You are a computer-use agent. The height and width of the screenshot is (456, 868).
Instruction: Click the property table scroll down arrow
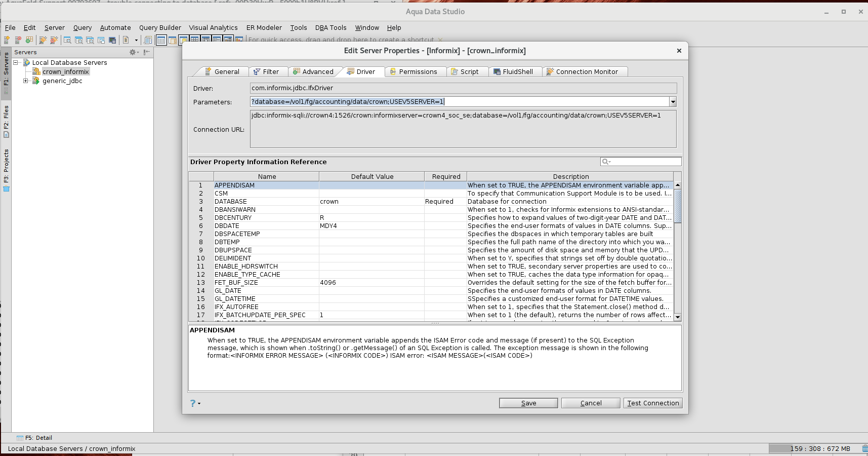tap(678, 317)
